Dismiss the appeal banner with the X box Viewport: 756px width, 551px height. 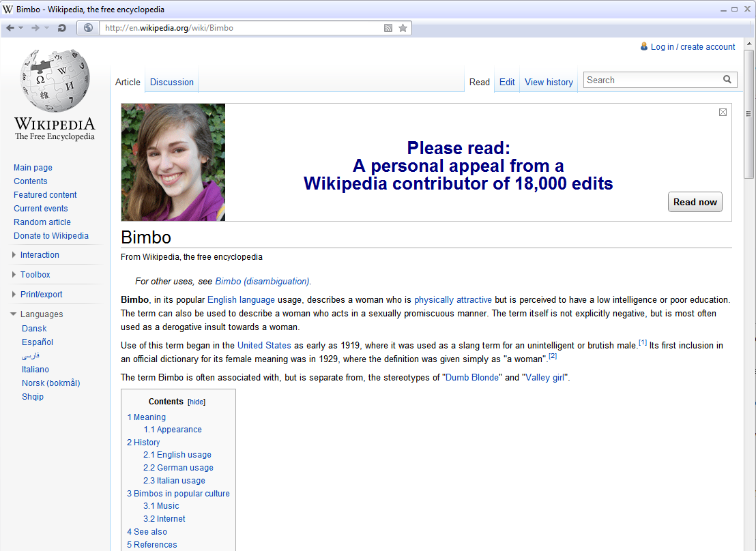(x=723, y=113)
